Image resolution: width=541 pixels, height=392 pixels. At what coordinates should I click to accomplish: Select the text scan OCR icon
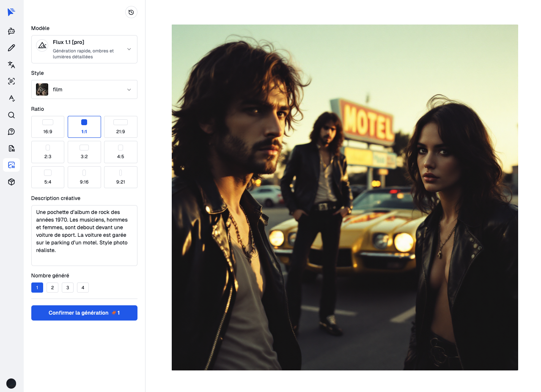coord(11,81)
